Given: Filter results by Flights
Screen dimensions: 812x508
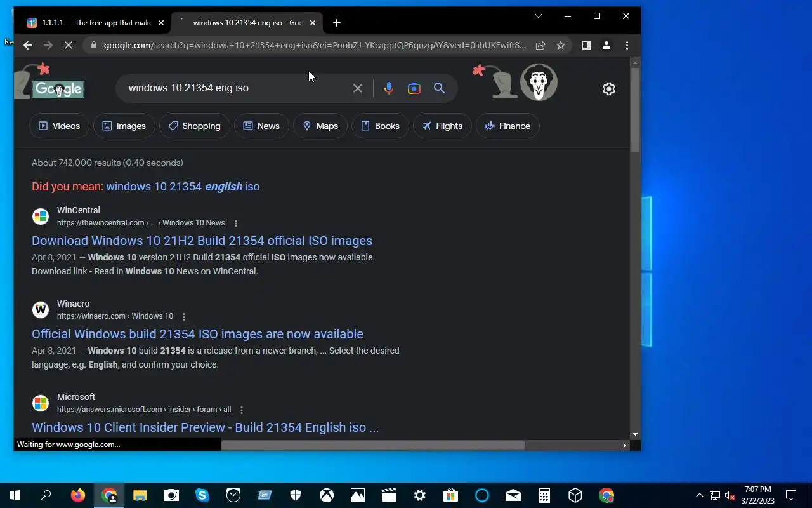Looking at the screenshot, I should tap(442, 126).
